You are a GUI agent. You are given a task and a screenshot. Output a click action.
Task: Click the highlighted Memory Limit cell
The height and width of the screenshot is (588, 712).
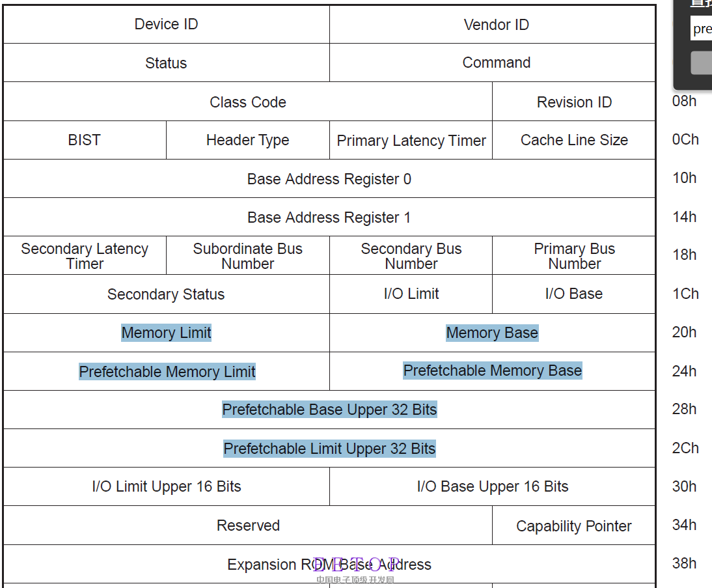tap(166, 333)
